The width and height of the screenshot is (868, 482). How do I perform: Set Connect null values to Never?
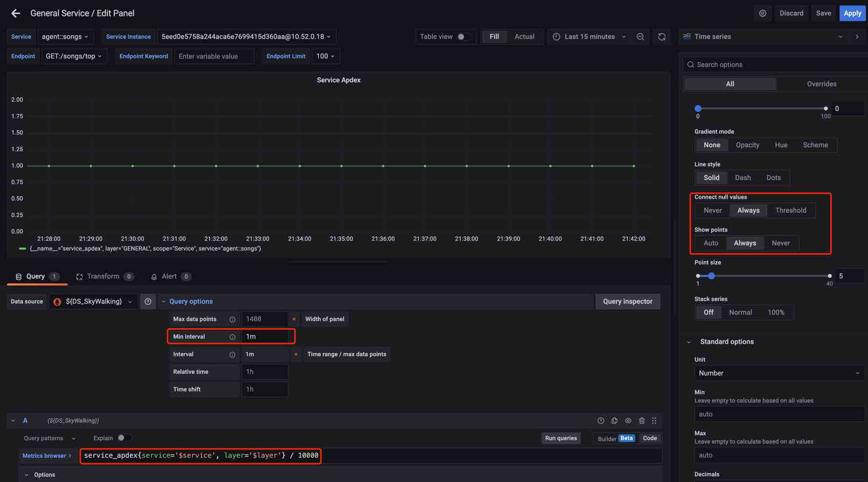712,210
